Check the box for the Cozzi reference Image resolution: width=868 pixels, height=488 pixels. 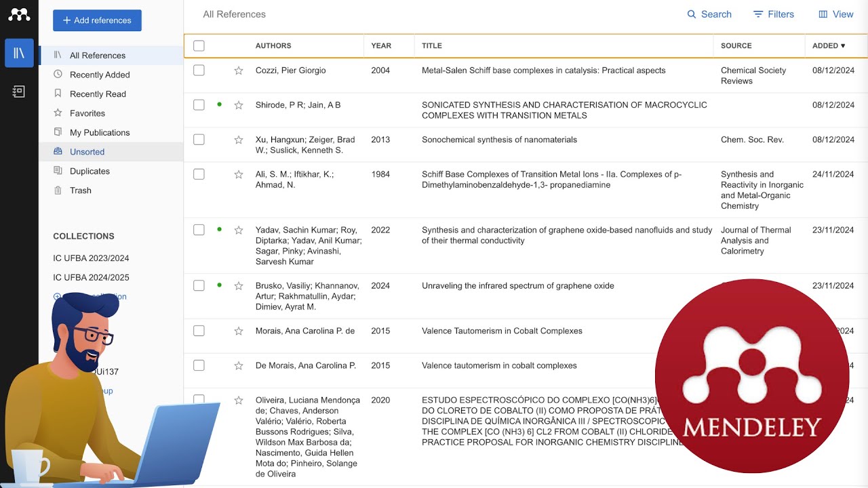click(199, 70)
